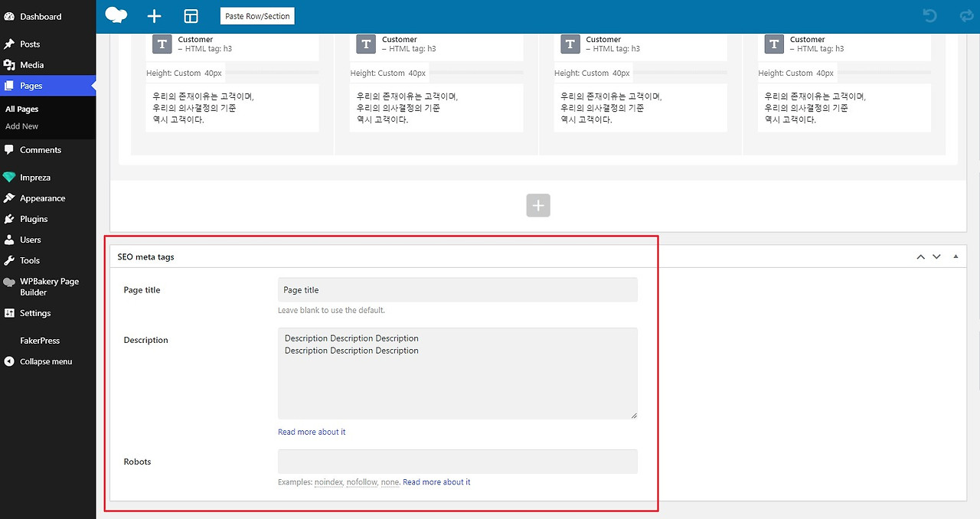Click the Page title input field

point(458,290)
